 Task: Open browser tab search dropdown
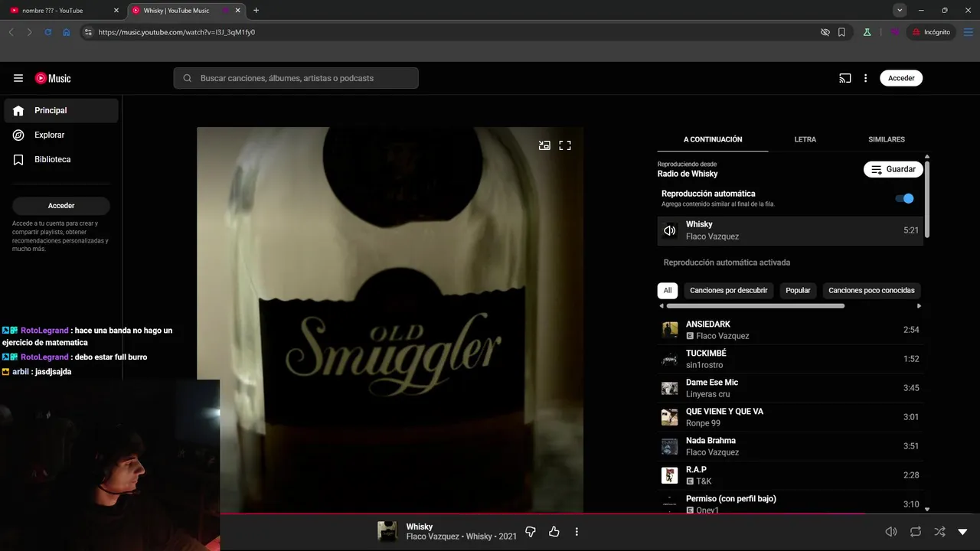(x=900, y=10)
